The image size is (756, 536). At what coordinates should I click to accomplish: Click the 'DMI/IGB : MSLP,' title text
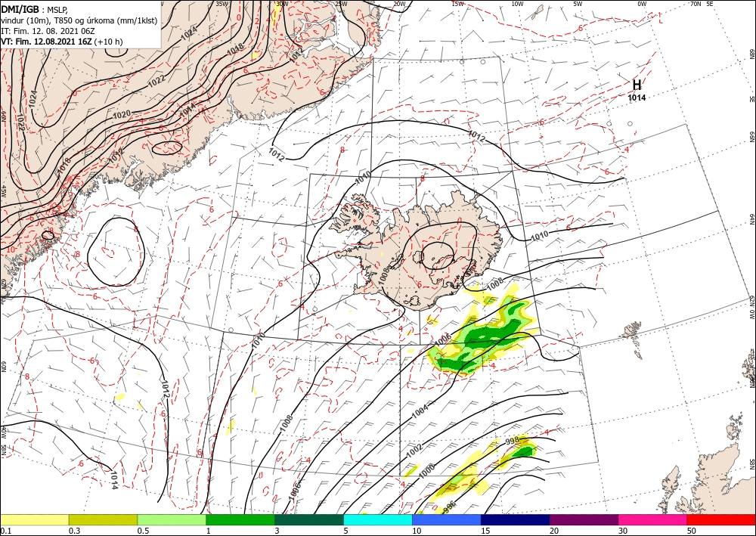click(x=34, y=10)
